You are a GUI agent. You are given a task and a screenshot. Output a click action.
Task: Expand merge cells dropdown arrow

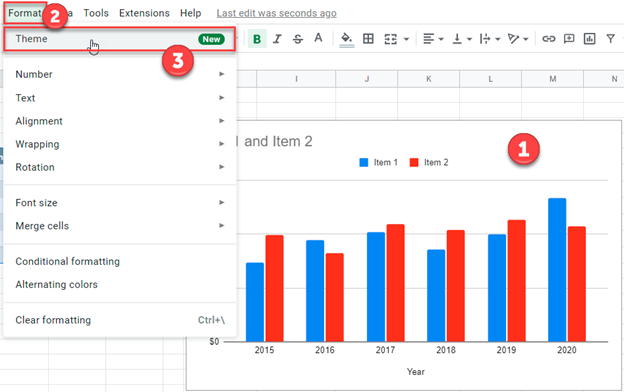coord(406,39)
